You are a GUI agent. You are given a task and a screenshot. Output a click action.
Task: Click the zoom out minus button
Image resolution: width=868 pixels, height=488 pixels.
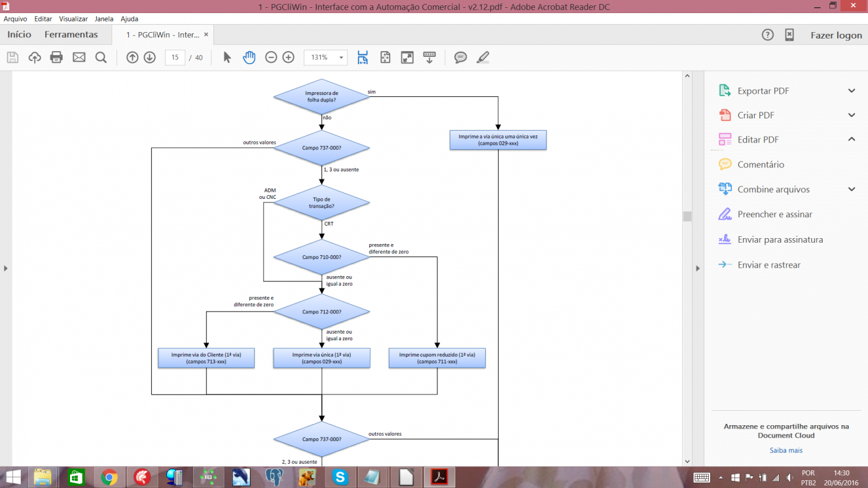[271, 58]
